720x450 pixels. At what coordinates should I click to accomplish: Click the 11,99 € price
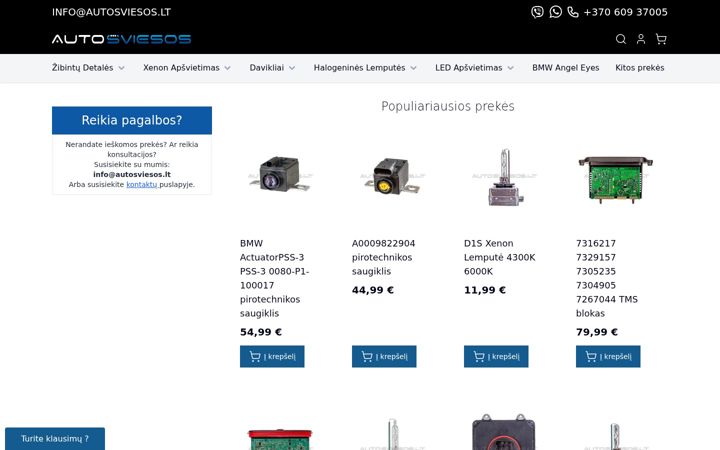click(484, 290)
